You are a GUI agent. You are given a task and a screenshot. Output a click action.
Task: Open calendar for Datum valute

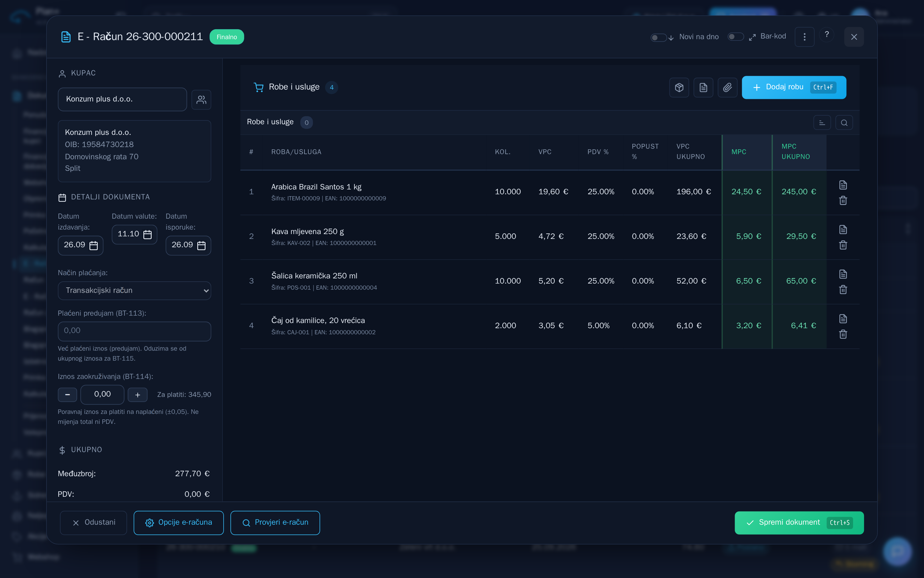coord(147,234)
